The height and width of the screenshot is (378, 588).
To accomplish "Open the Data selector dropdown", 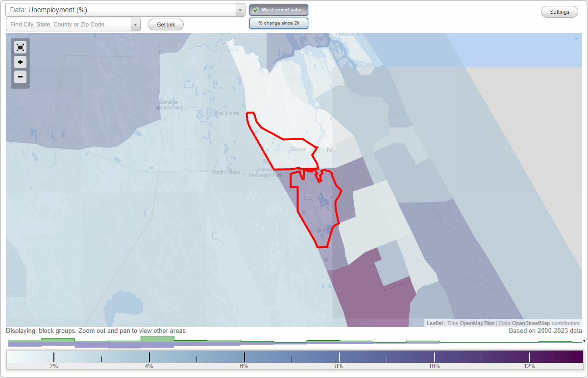I will click(240, 9).
